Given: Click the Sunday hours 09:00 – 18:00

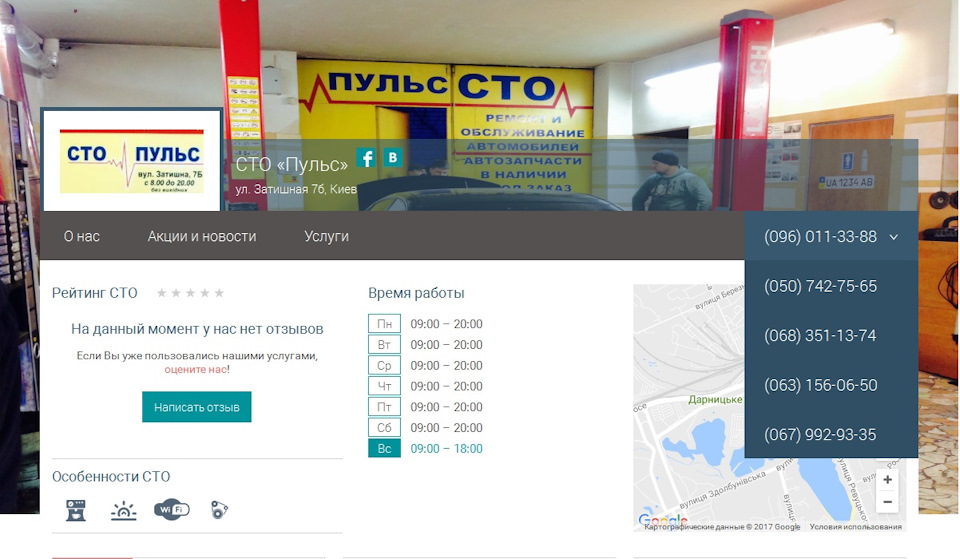Looking at the screenshot, I should pos(446,449).
